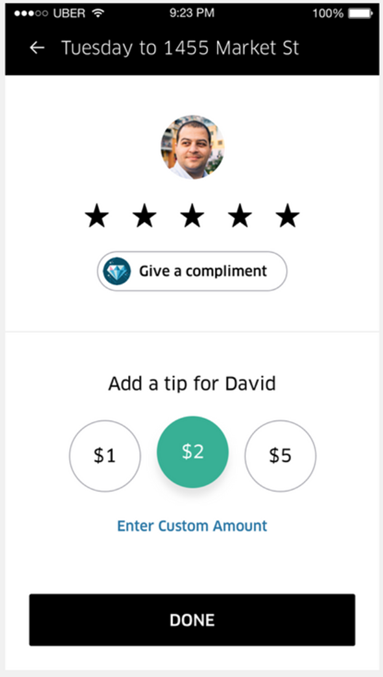
Task: Tap the diamond compliment icon
Action: click(117, 271)
